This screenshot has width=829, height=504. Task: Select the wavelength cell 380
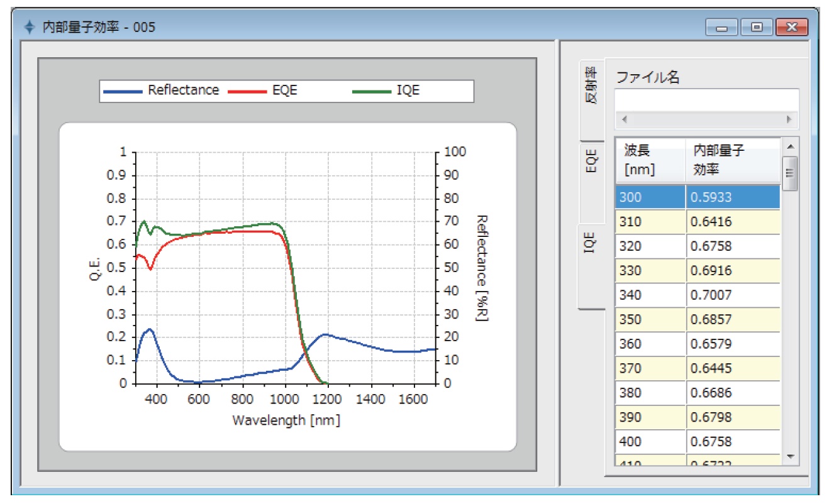pos(650,393)
